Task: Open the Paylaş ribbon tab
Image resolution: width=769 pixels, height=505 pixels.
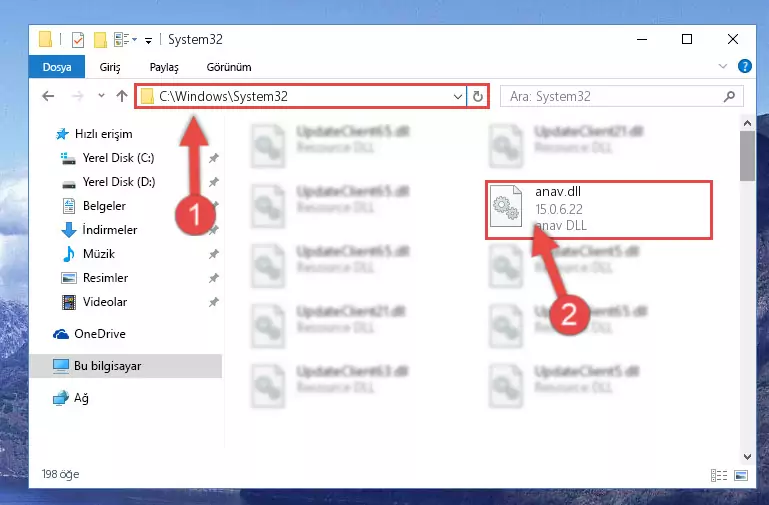Action: (x=164, y=67)
